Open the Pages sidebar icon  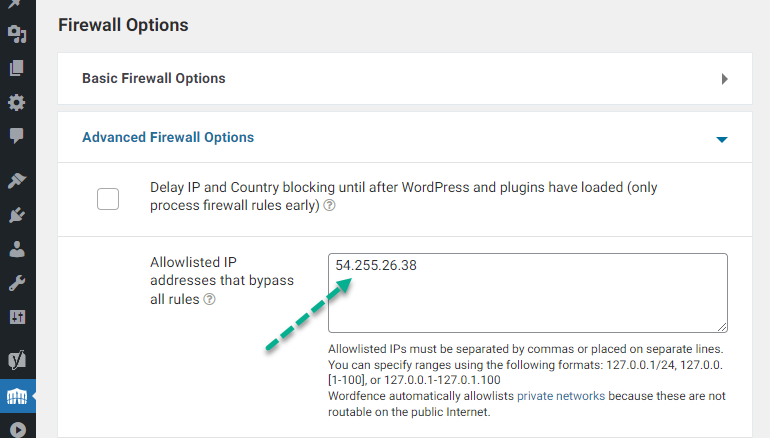tap(17, 68)
